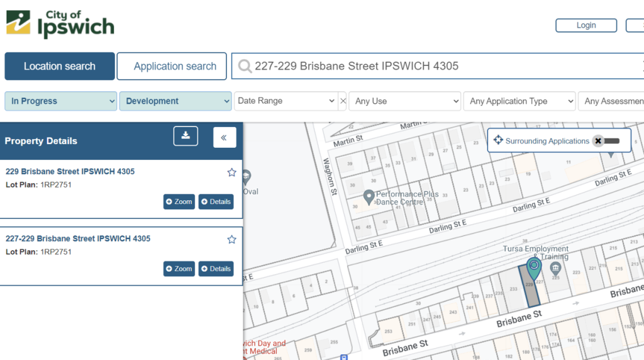
Task: Click the Martin St label on map
Action: 348,141
